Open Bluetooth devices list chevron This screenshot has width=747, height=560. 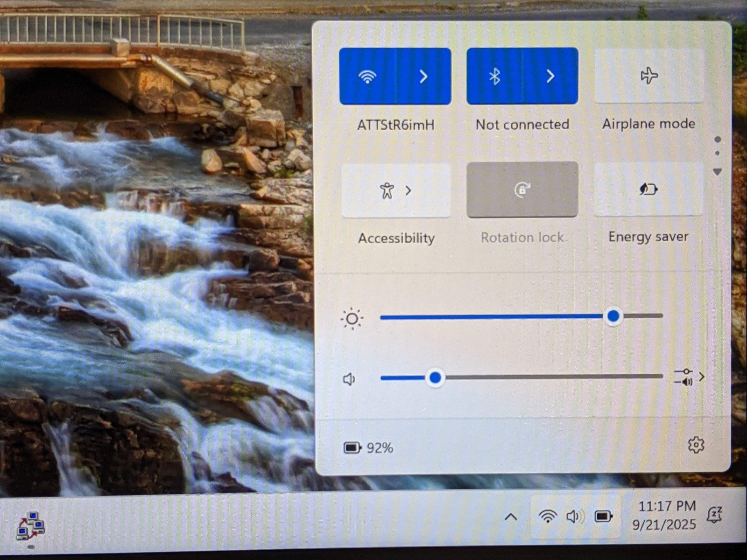[550, 77]
